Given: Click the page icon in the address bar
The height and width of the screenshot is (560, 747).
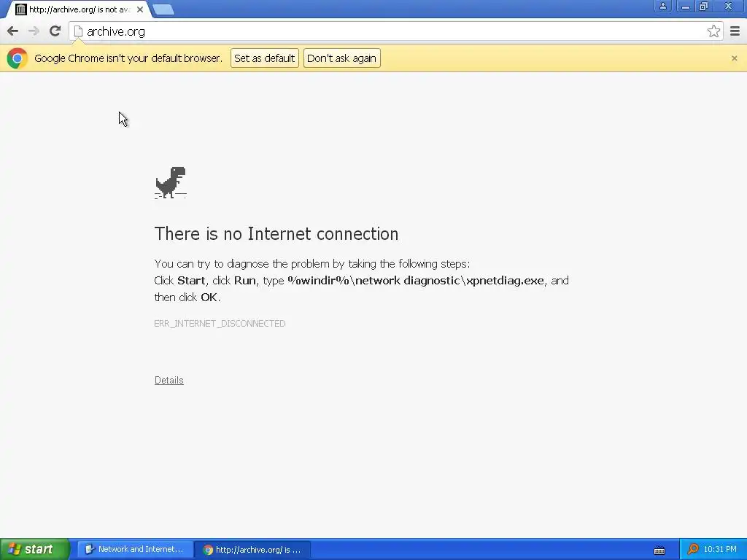Looking at the screenshot, I should pyautogui.click(x=79, y=31).
